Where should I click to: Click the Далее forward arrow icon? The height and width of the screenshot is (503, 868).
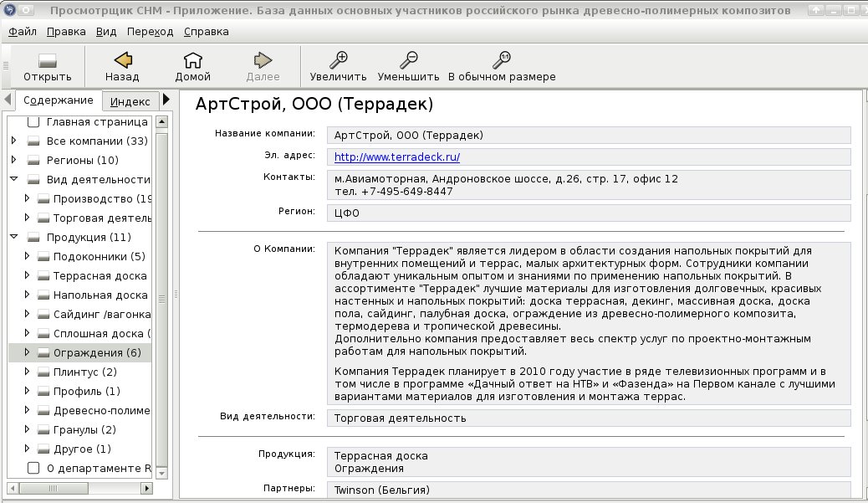point(263,59)
